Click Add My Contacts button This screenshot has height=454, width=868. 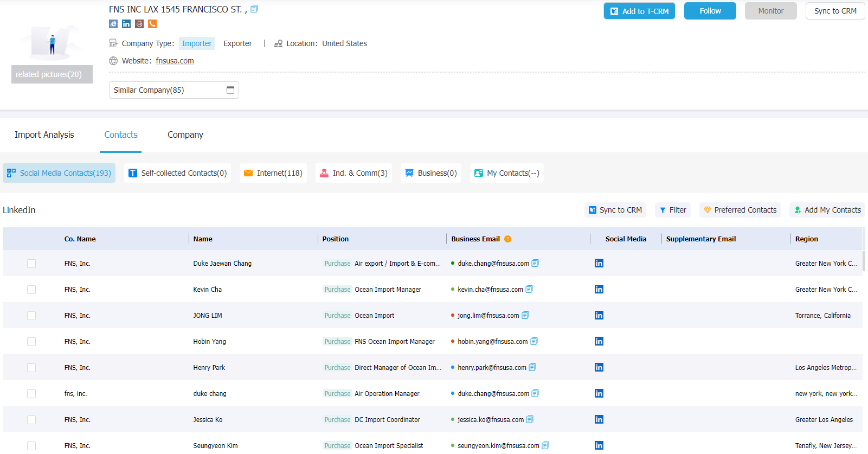tap(827, 210)
